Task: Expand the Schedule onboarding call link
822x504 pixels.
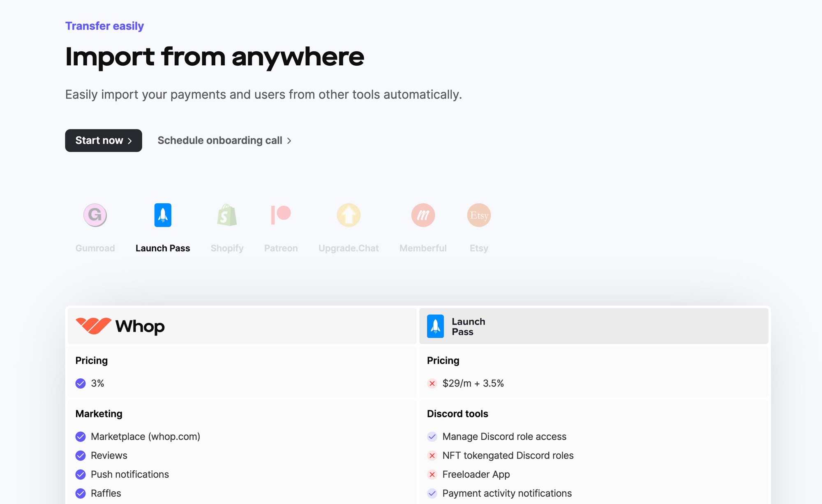Action: tap(226, 140)
